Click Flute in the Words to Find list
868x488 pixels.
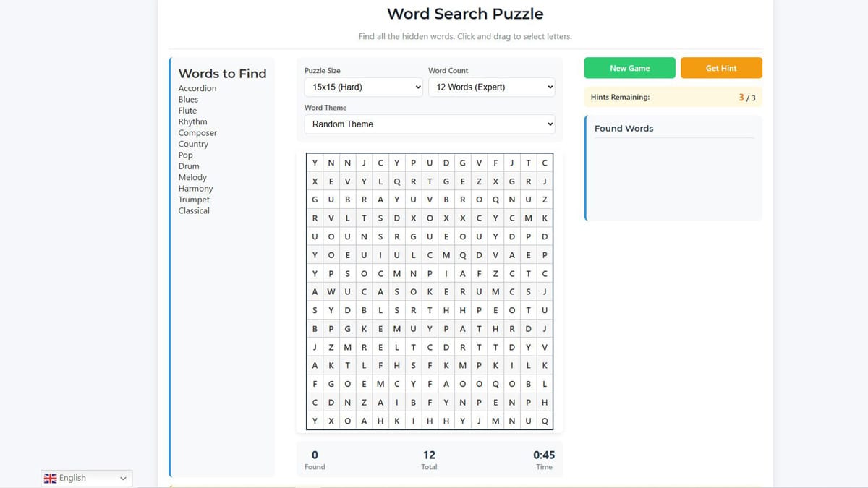pyautogui.click(x=187, y=110)
